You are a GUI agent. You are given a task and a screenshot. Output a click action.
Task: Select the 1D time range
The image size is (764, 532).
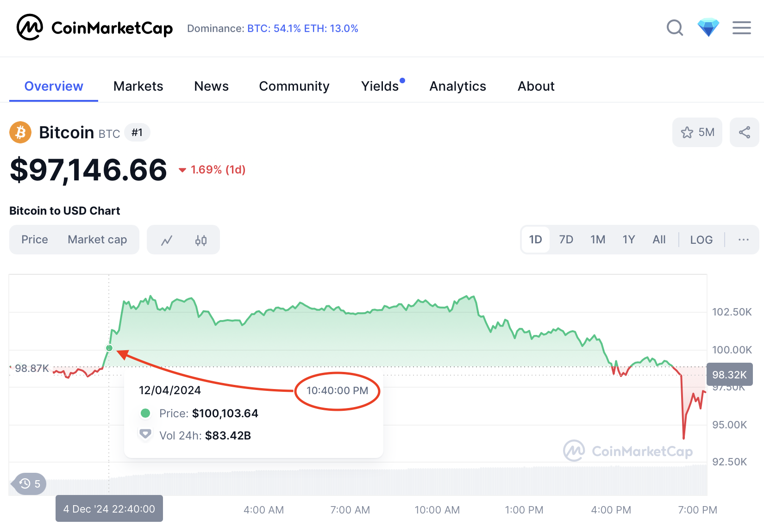(536, 240)
